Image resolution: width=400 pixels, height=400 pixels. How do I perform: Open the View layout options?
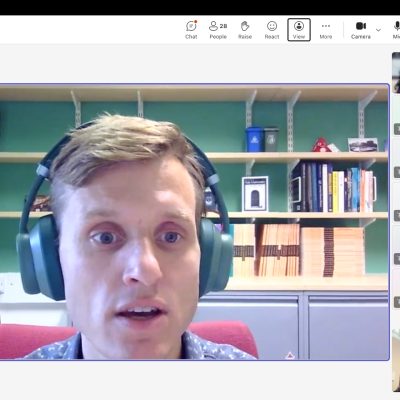point(299,30)
